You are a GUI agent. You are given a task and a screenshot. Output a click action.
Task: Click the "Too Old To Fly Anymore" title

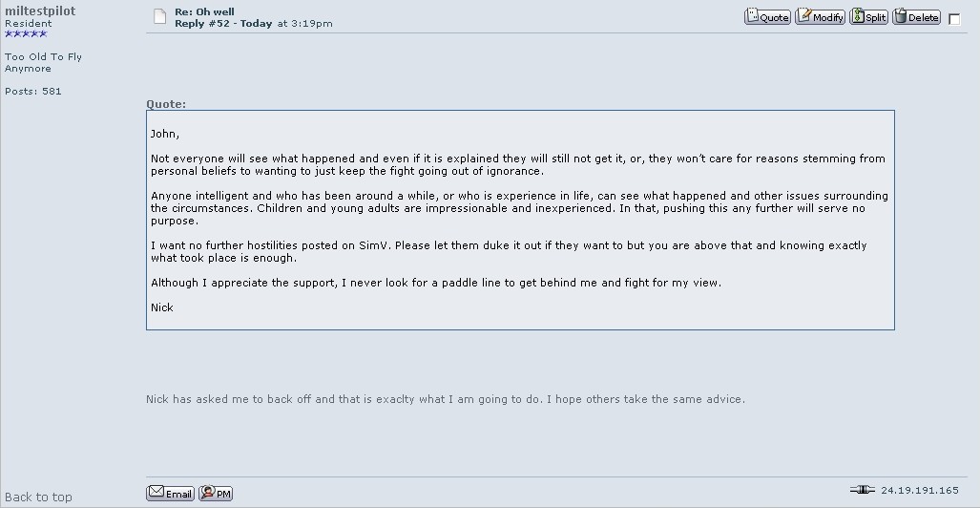coord(43,62)
